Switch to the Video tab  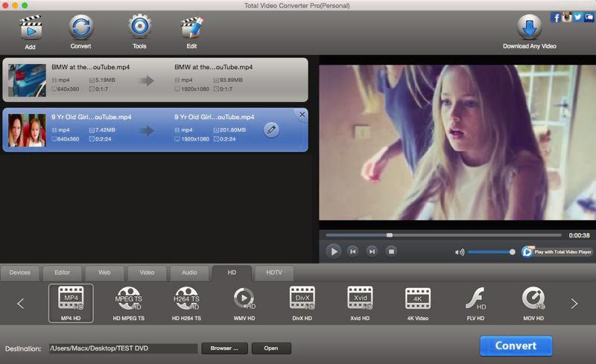pos(147,272)
